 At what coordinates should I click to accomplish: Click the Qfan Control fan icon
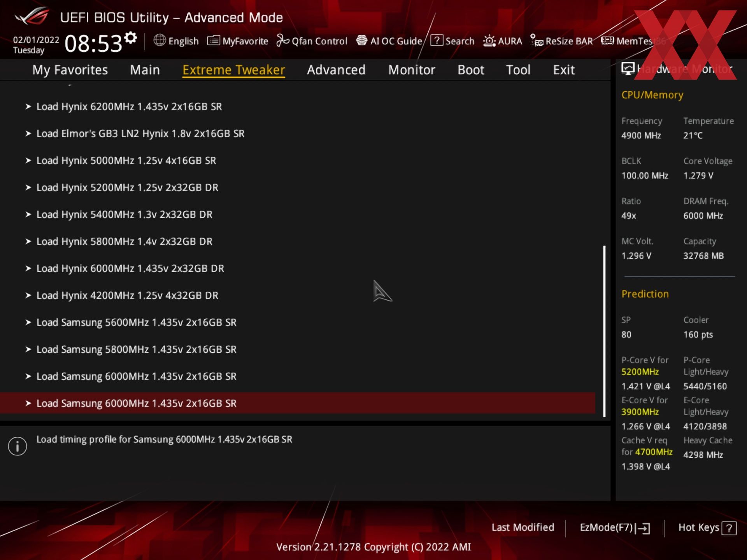[282, 40]
